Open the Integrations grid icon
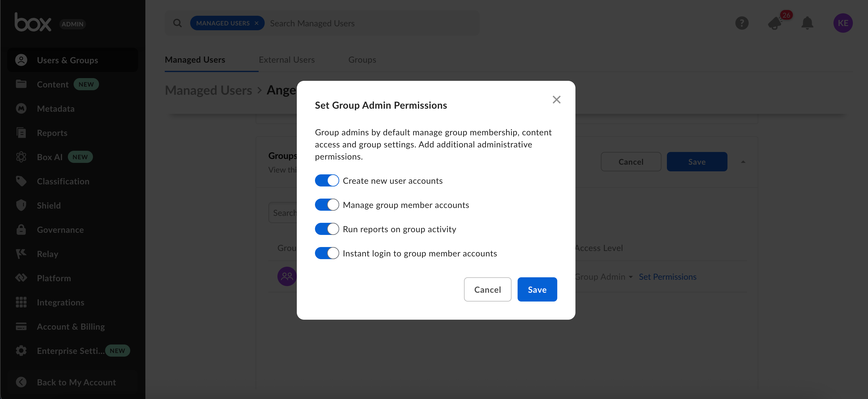This screenshot has height=399, width=868. pyautogui.click(x=21, y=302)
